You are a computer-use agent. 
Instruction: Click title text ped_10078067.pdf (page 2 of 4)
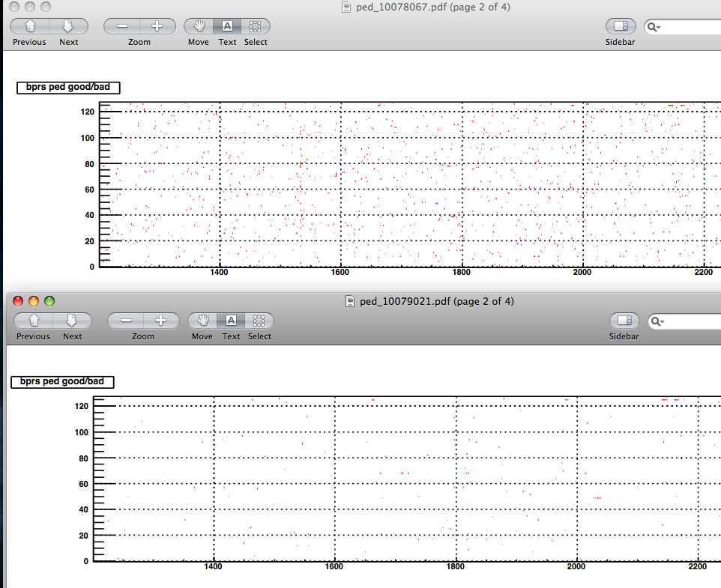432,7
